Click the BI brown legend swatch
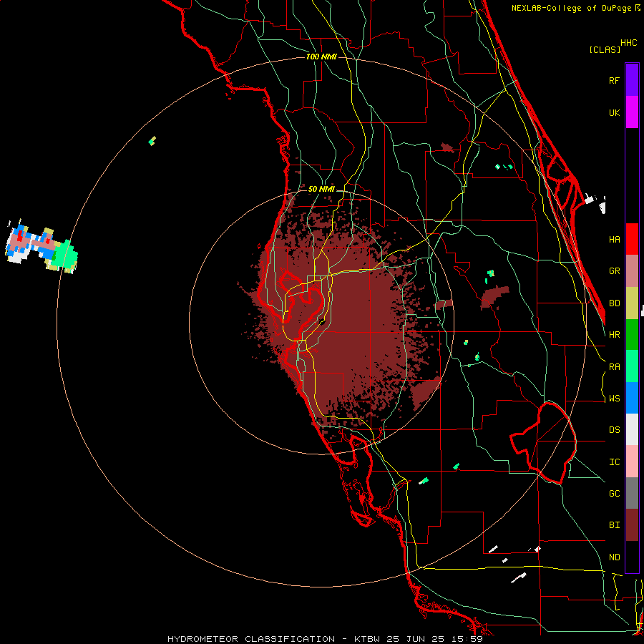Screen dimensions: 644x644 [x=632, y=525]
